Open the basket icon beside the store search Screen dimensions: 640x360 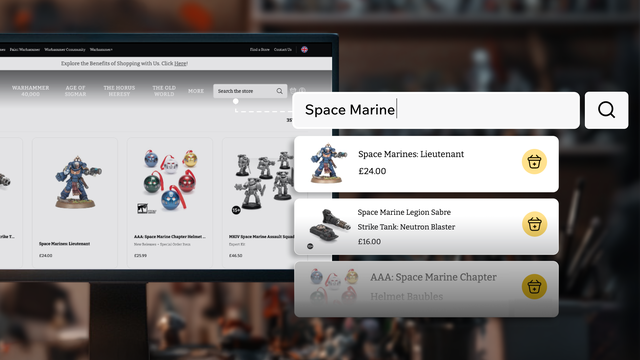(293, 91)
